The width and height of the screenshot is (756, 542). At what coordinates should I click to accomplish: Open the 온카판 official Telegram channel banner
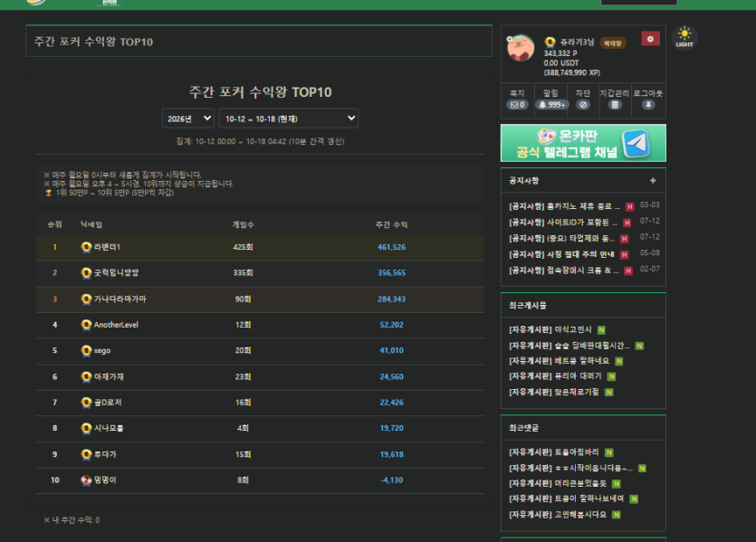click(x=583, y=143)
